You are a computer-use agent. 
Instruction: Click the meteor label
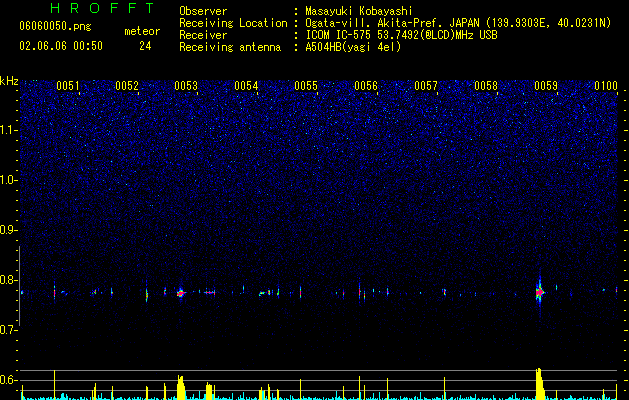point(142,31)
